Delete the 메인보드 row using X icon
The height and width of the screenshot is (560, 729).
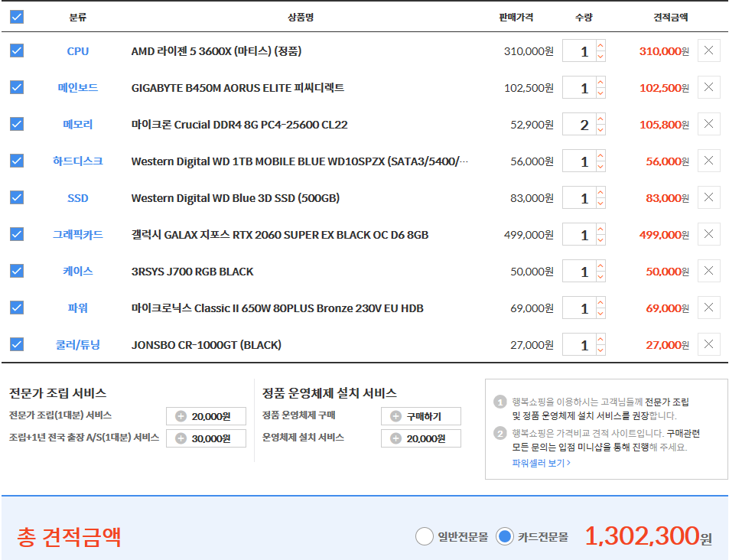tap(708, 87)
